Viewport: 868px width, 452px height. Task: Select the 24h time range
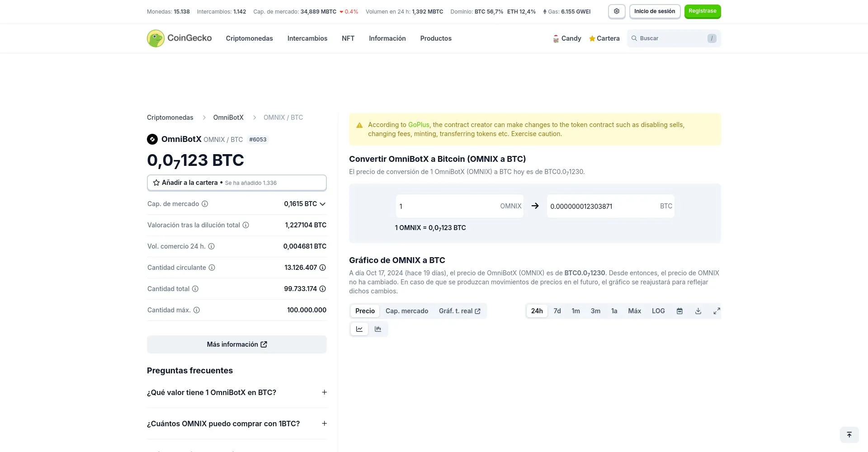537,311
